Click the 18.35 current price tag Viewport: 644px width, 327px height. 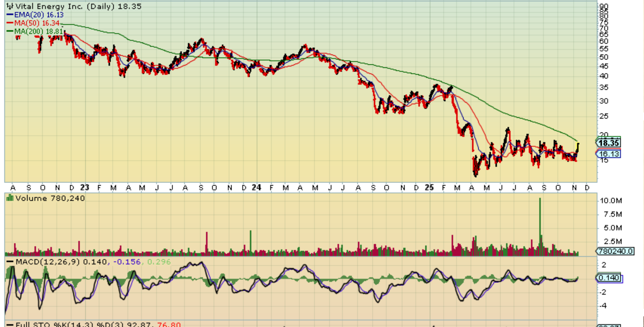608,143
